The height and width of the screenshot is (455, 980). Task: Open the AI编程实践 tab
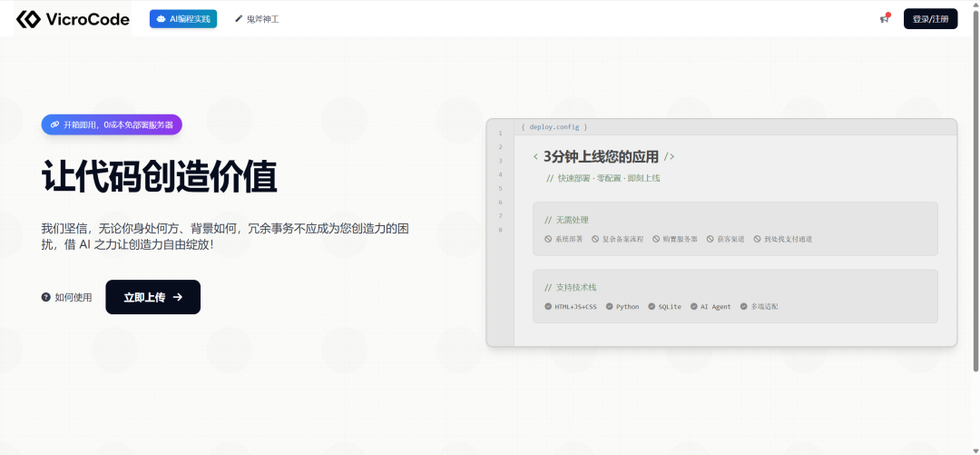point(183,19)
